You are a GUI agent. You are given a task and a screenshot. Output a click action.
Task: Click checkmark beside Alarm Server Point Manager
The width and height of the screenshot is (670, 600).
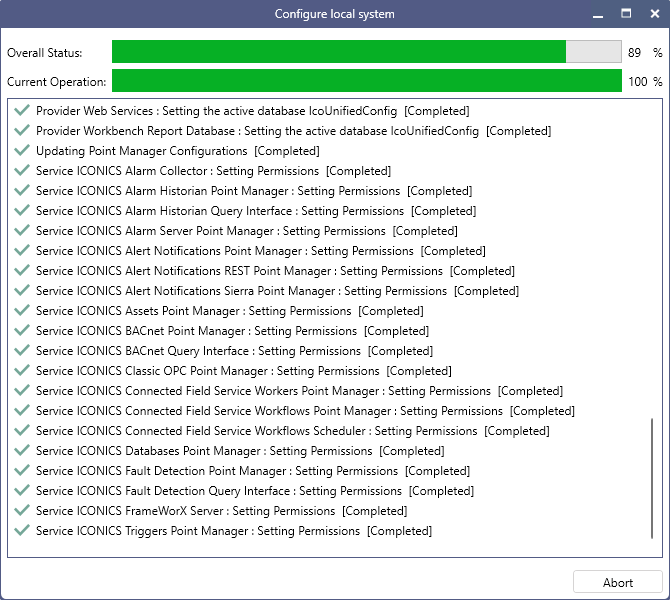point(22,230)
